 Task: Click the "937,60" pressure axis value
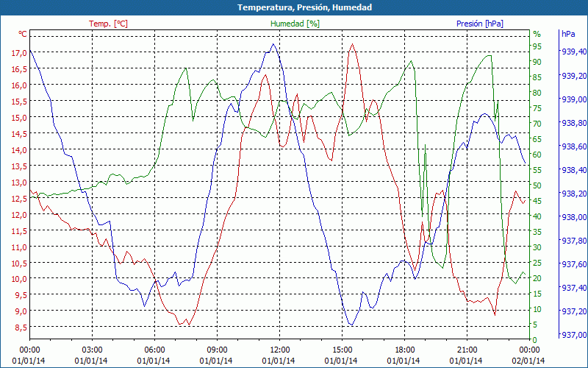click(x=574, y=264)
